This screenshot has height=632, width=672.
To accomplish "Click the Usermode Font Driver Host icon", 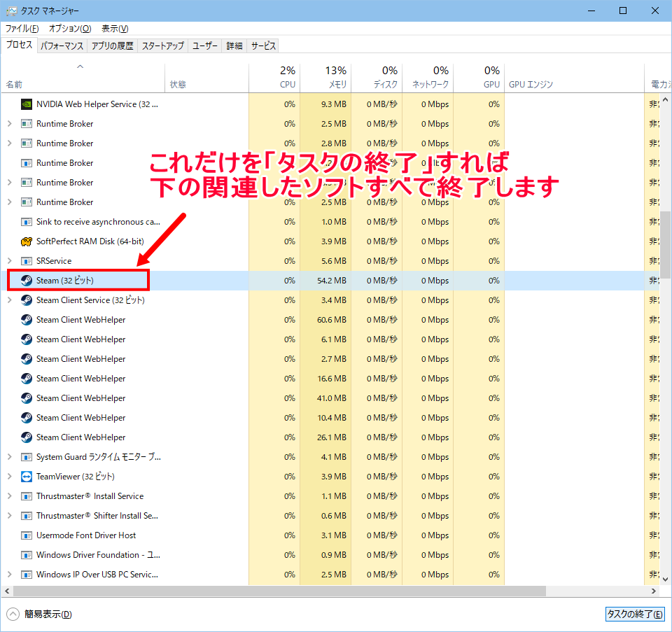I will [27, 535].
